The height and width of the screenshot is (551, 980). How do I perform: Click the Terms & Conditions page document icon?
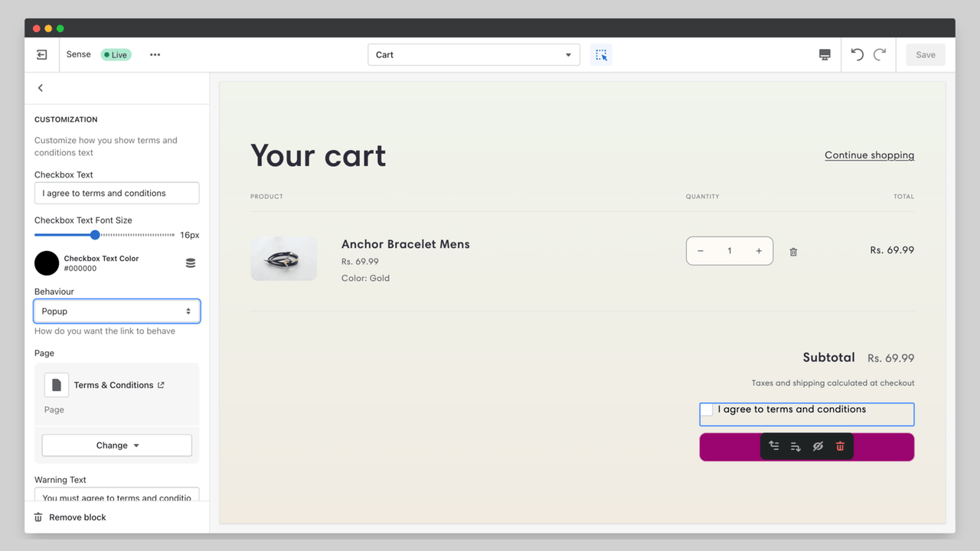click(57, 385)
